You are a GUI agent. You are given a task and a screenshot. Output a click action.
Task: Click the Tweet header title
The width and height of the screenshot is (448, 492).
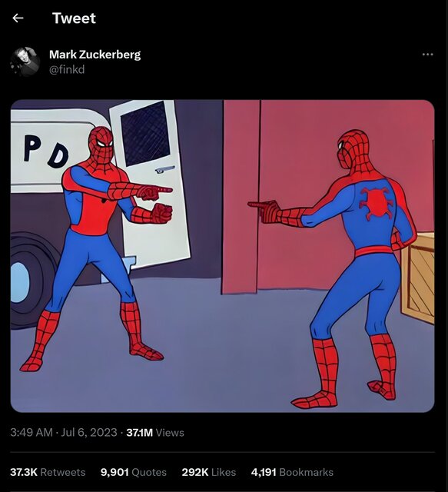coord(74,18)
